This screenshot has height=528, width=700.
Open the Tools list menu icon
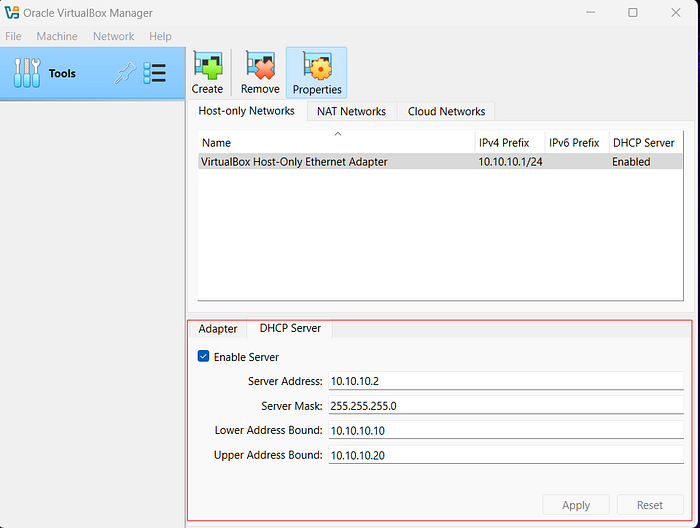(154, 73)
